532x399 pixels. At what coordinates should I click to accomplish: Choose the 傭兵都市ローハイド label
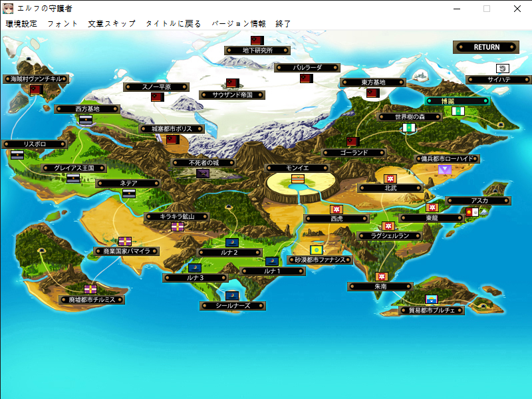[x=447, y=159]
